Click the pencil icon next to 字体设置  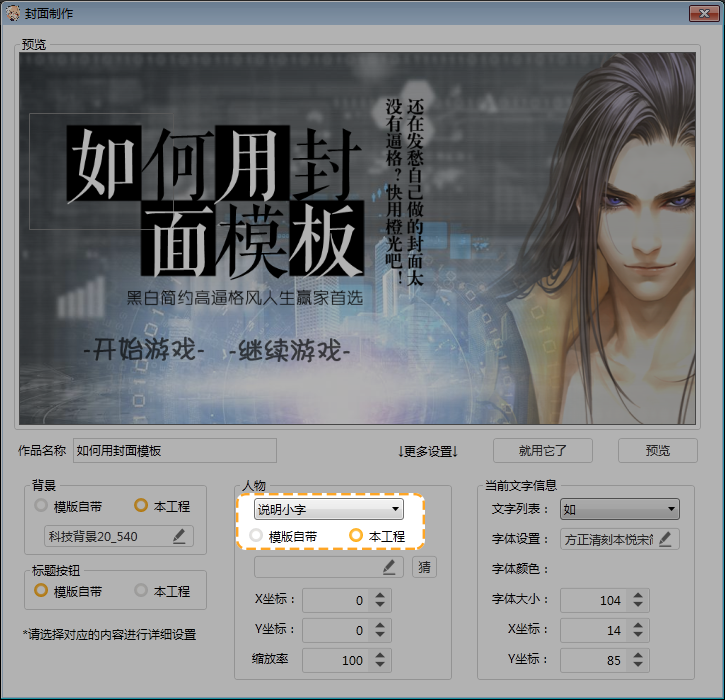coord(665,540)
